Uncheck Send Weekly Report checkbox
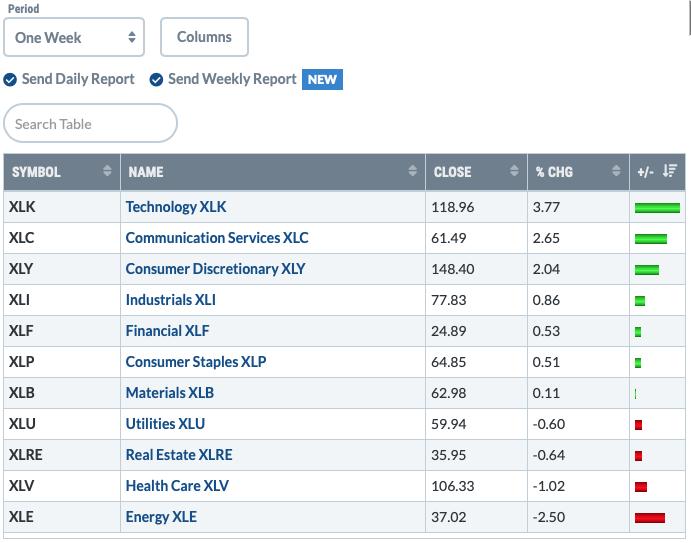Screen dimensions: 691x543 click(x=156, y=80)
